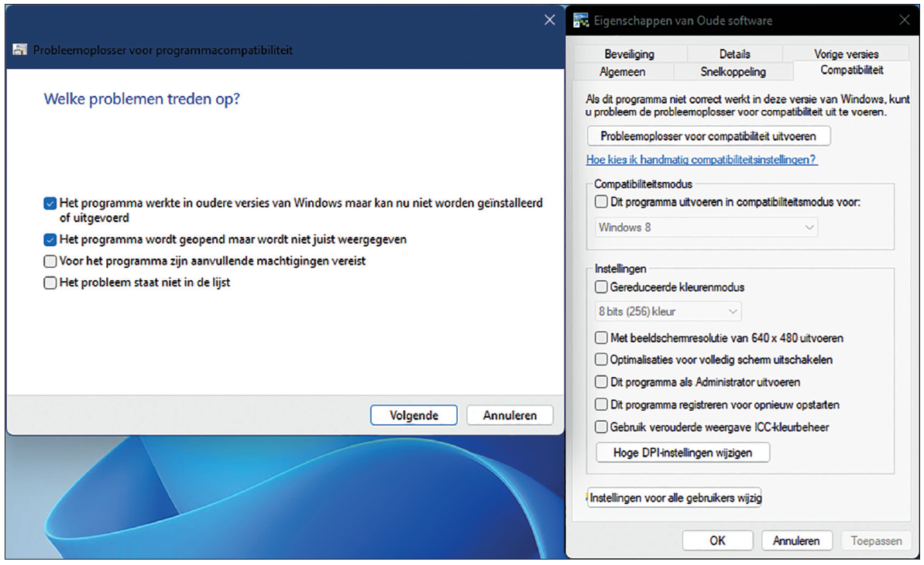Confirm the properties dialog with OK
Screen dimensions: 924x565
[x=717, y=541]
